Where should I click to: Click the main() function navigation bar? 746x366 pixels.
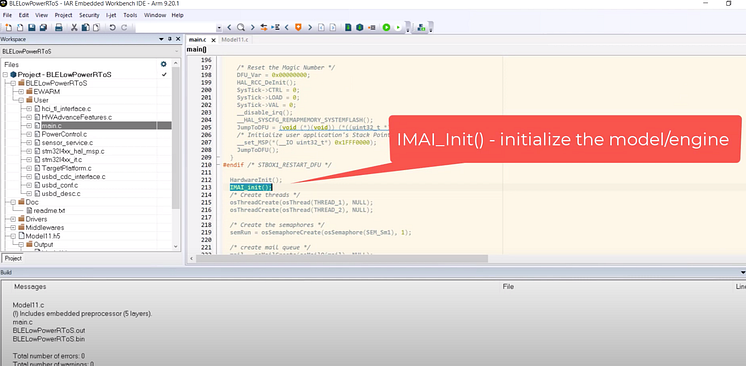[465, 49]
